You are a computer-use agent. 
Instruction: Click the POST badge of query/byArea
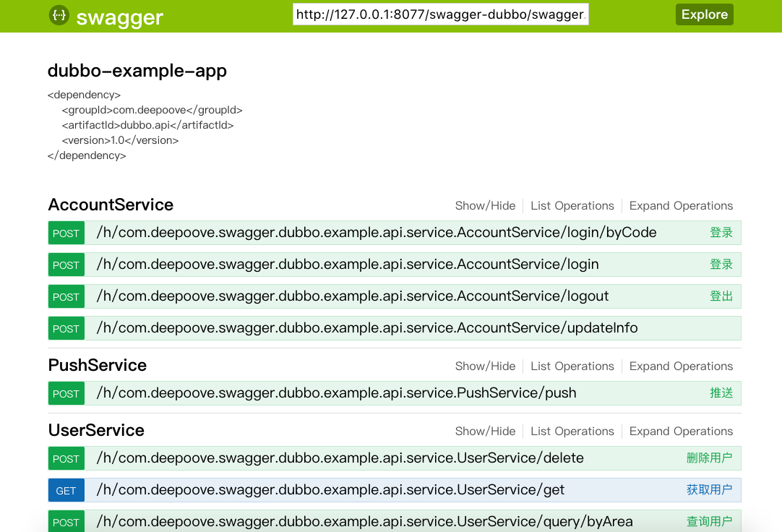66,522
